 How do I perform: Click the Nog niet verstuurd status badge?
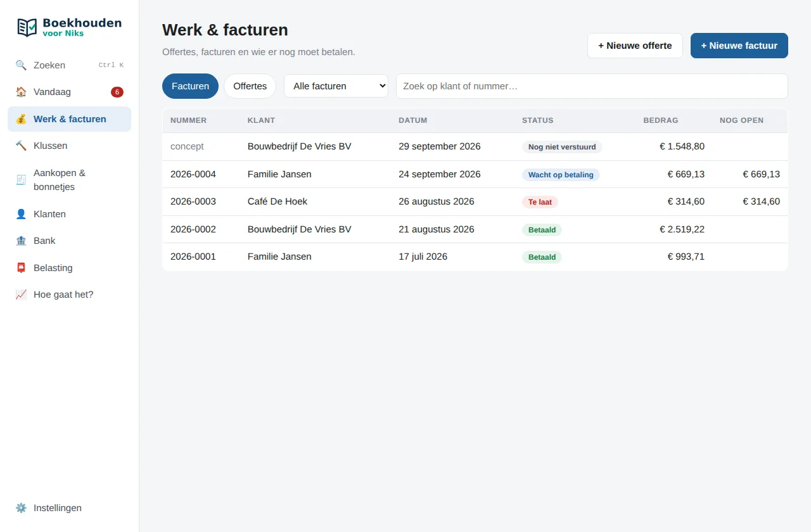[562, 147]
